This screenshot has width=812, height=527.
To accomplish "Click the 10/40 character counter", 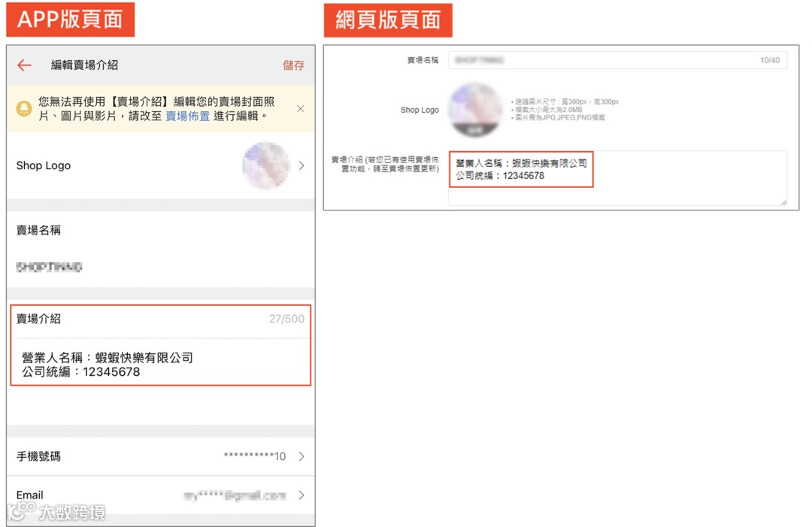I will [768, 59].
